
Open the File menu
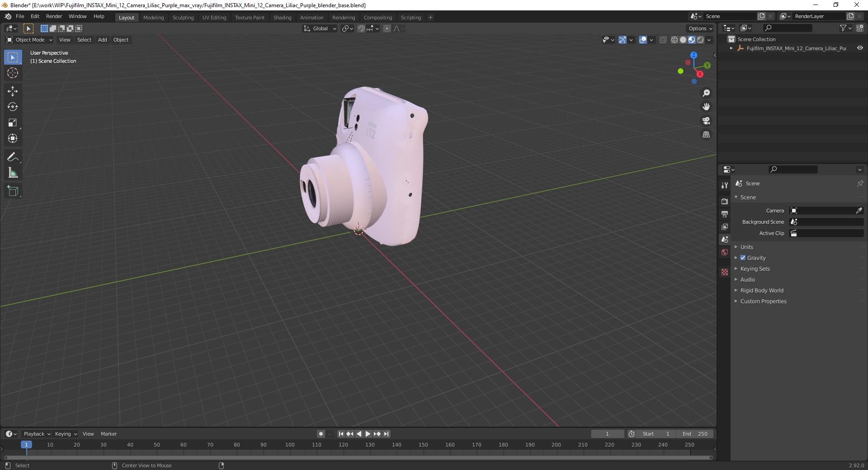click(20, 16)
